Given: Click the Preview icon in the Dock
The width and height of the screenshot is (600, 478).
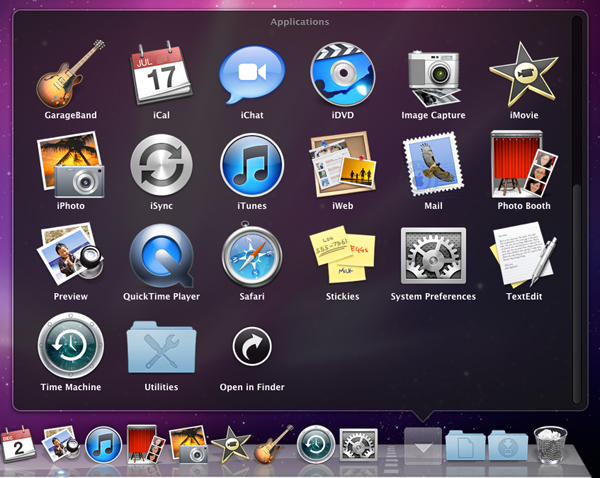Looking at the screenshot, I should [x=60, y=445].
